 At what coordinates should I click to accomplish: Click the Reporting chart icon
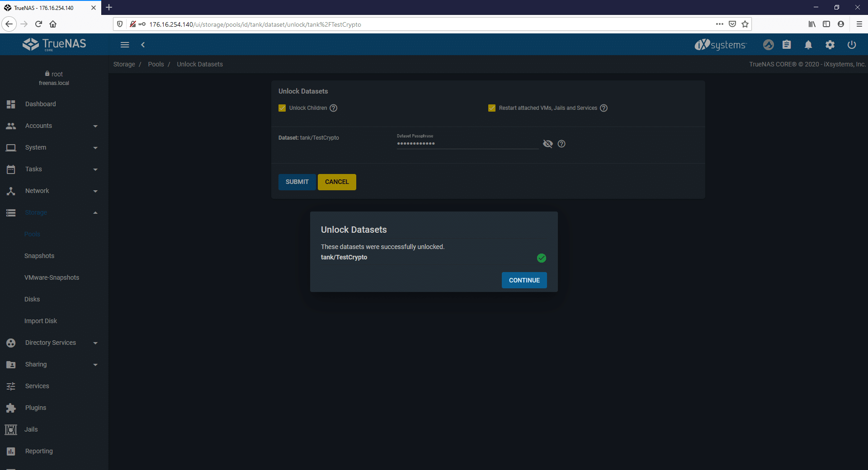(x=11, y=451)
